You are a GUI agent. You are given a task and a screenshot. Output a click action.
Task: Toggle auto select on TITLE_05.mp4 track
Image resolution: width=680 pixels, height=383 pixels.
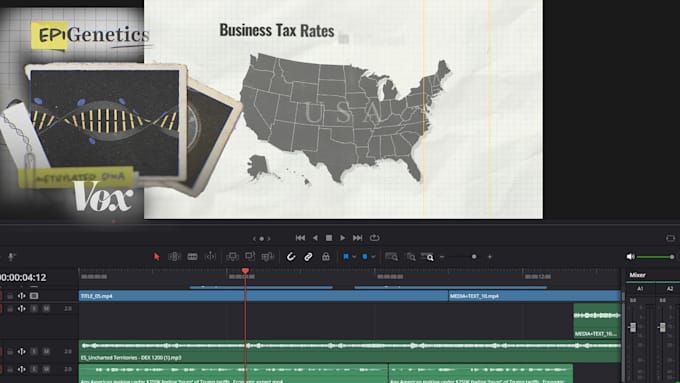pyautogui.click(x=21, y=296)
